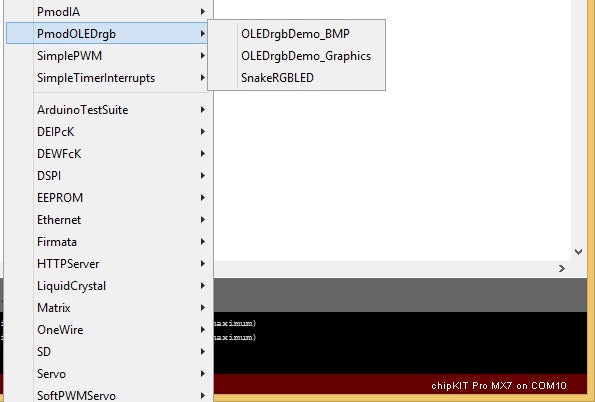Open the OLEDrgbDemo_BMP example
The width and height of the screenshot is (595, 402).
(x=296, y=34)
